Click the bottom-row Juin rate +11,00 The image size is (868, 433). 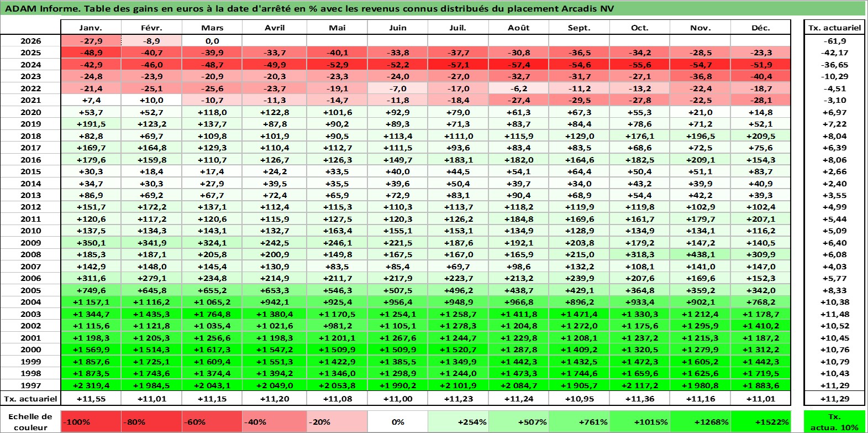tap(398, 399)
